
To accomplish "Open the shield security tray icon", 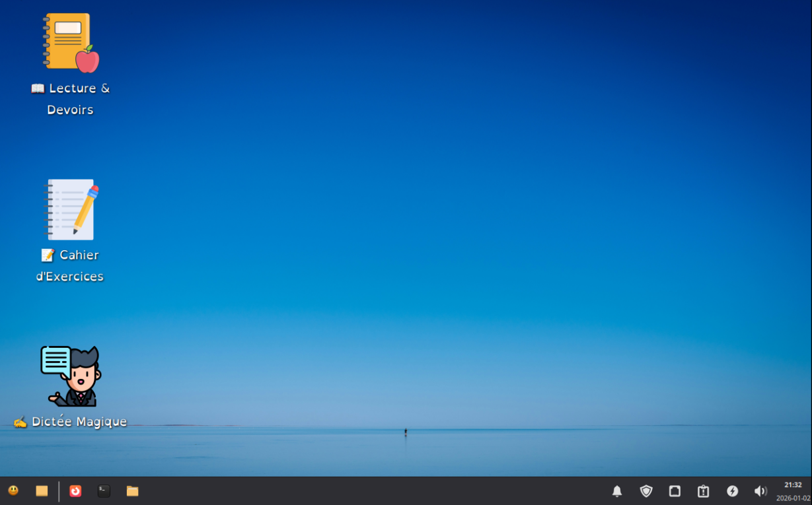I will coord(646,491).
